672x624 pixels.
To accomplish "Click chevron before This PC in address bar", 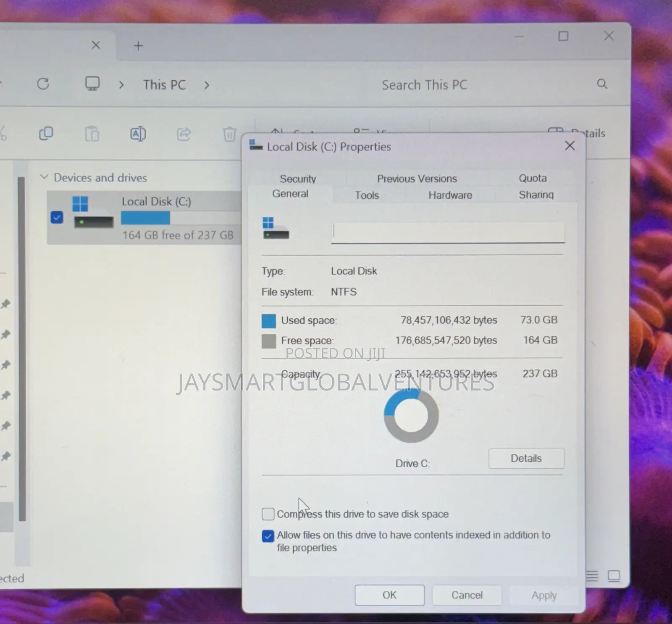I will coord(121,85).
